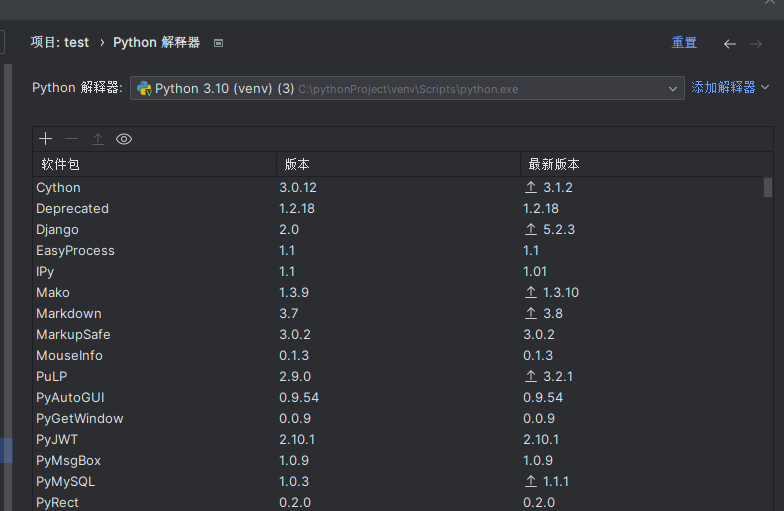Select the PyMySQL package row
The height and width of the screenshot is (511, 784).
[398, 482]
